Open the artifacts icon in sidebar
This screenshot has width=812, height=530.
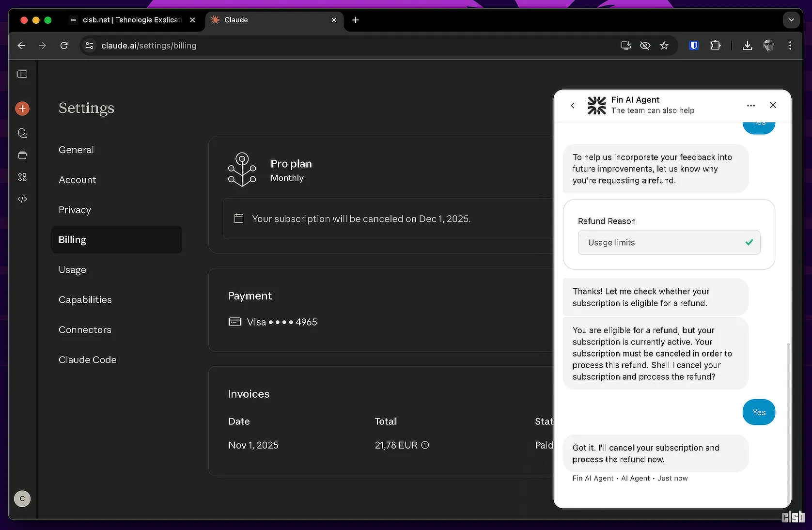[22, 177]
